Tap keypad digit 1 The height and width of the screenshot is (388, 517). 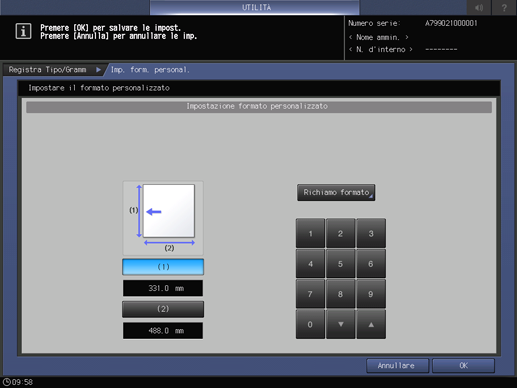[x=310, y=233]
